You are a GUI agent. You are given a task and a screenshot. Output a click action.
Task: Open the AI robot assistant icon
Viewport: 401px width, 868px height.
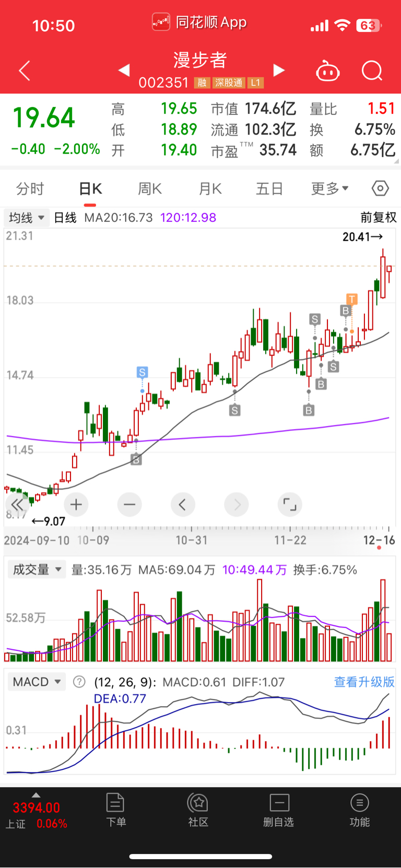(x=328, y=70)
